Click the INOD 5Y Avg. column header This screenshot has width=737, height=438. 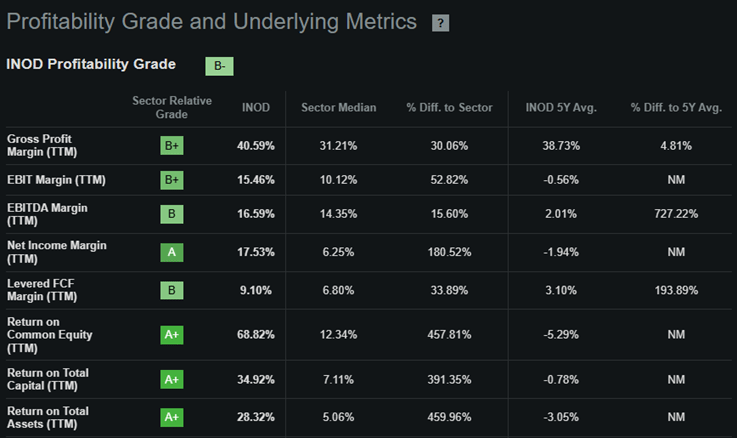560,108
